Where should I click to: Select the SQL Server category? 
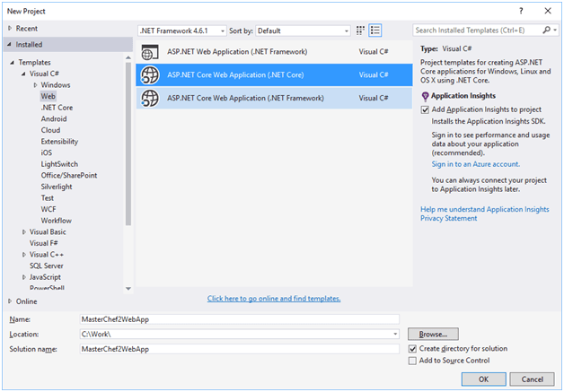[47, 266]
